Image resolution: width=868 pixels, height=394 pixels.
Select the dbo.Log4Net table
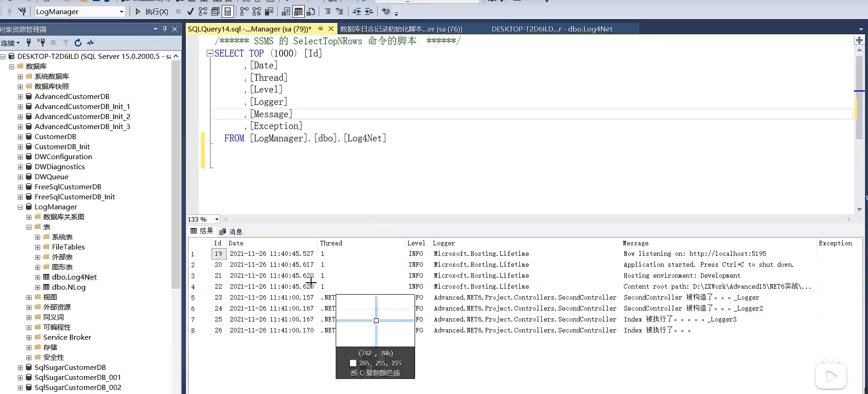coord(74,277)
